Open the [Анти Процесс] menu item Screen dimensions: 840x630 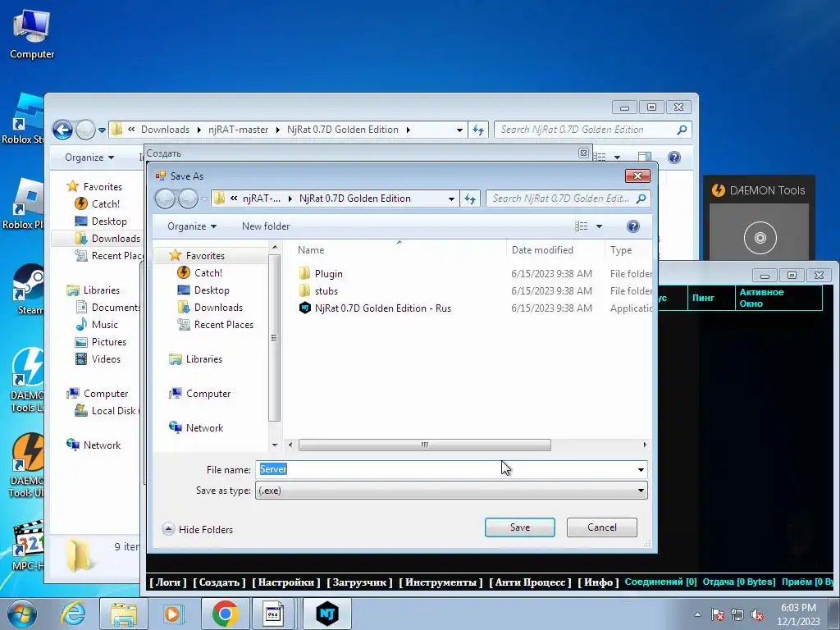click(530, 582)
